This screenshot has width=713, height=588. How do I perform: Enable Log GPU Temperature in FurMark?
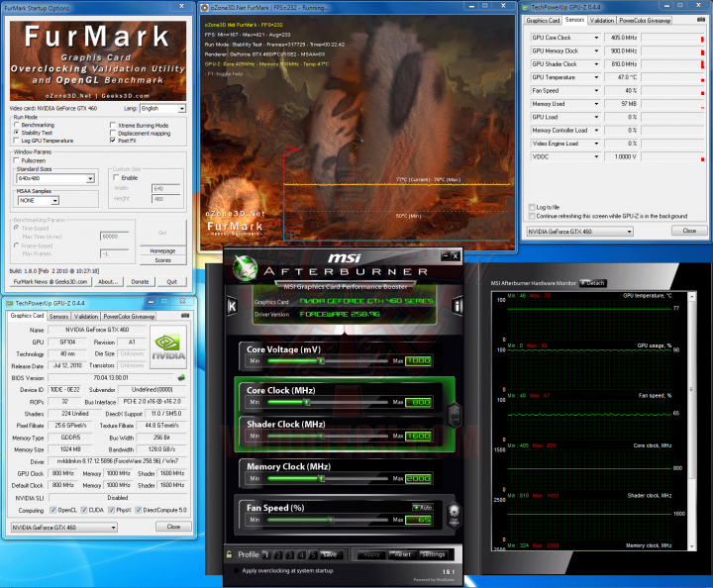(x=17, y=141)
